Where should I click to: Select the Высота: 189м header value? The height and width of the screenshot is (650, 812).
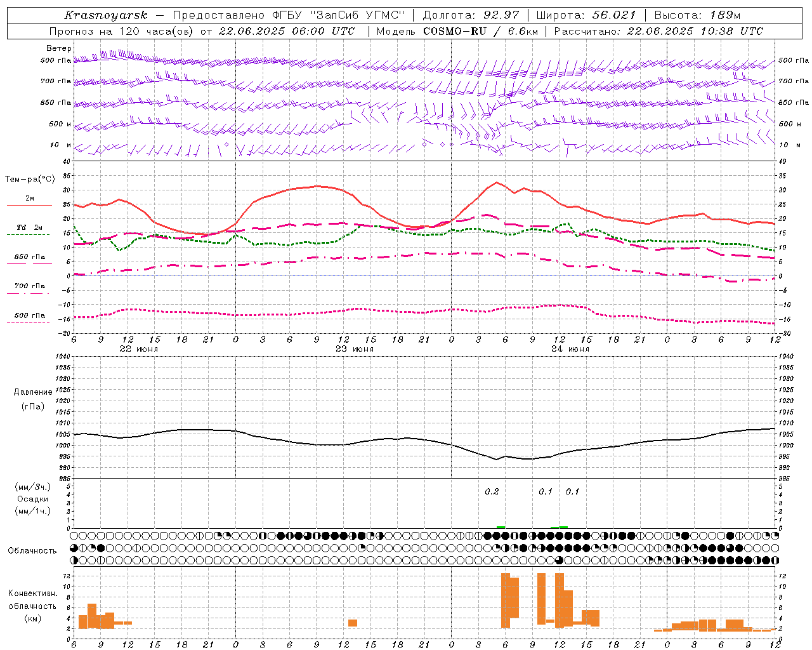click(697, 15)
